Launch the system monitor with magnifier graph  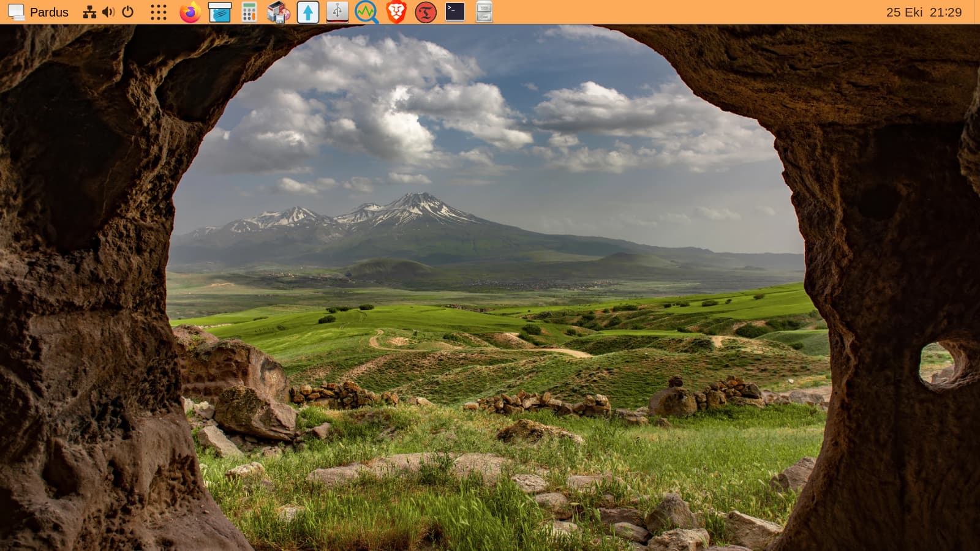click(366, 12)
